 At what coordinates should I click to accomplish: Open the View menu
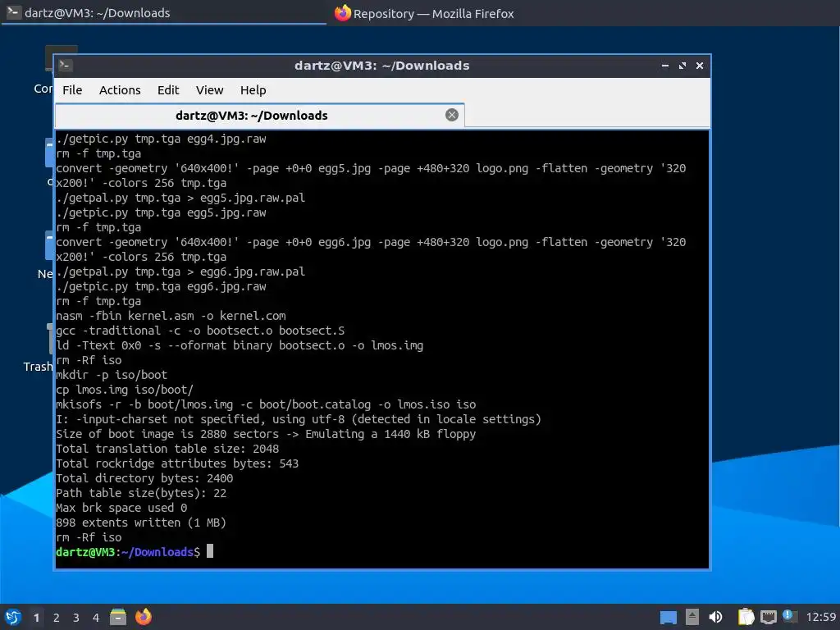pos(209,90)
